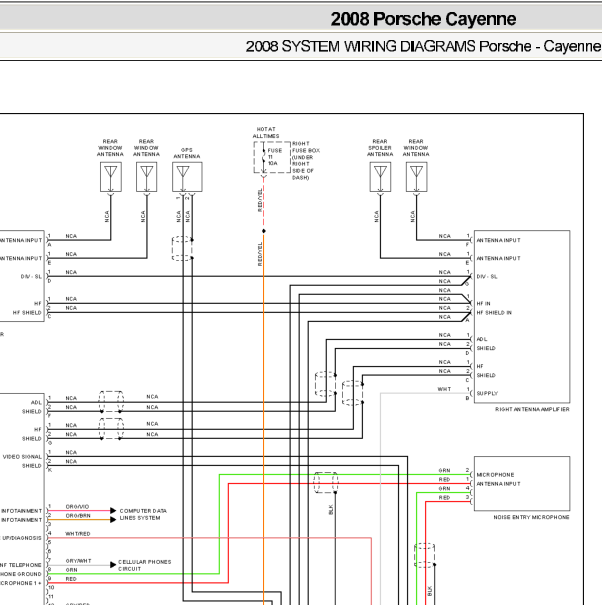This screenshot has width=602, height=605.
Task: Click the "ADL" label on the right antenna amplifier
Action: point(482,339)
